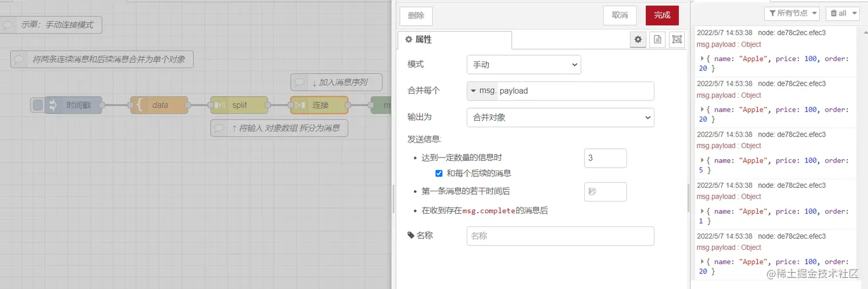Select partially hidden green debug node
This screenshot has width=868, height=289.
click(381, 105)
